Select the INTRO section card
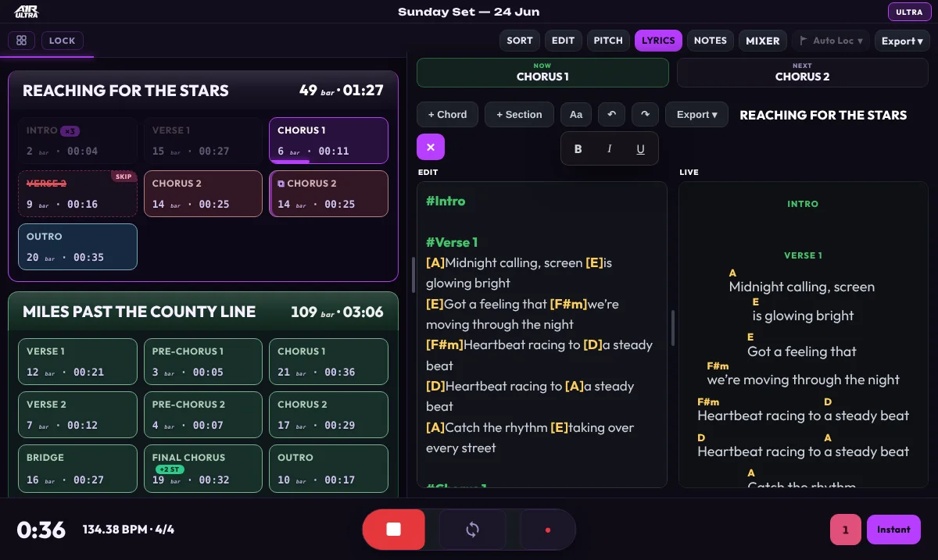The height and width of the screenshot is (560, 938). tap(77, 141)
